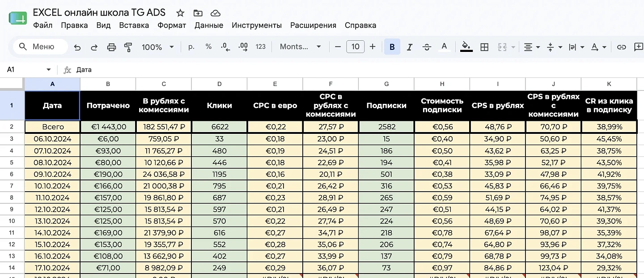This screenshot has width=644, height=278.
Task: Click the select-all corner box
Action: (12, 84)
